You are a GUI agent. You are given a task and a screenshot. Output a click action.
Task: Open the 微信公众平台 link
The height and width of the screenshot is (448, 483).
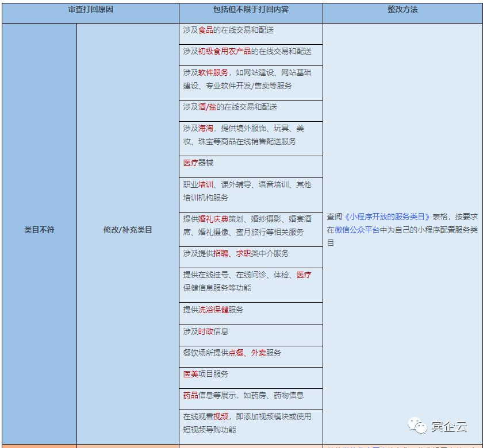click(x=357, y=230)
